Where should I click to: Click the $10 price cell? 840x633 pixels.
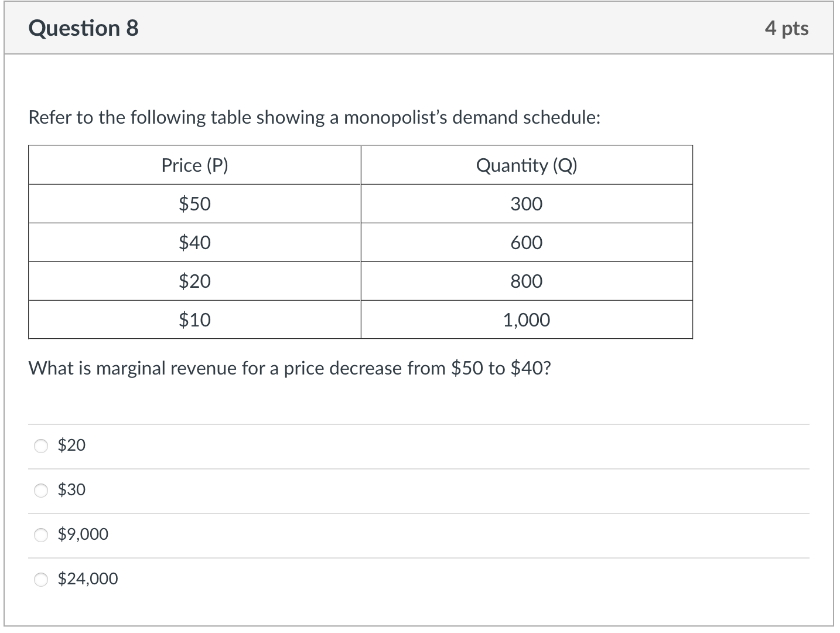point(194,319)
